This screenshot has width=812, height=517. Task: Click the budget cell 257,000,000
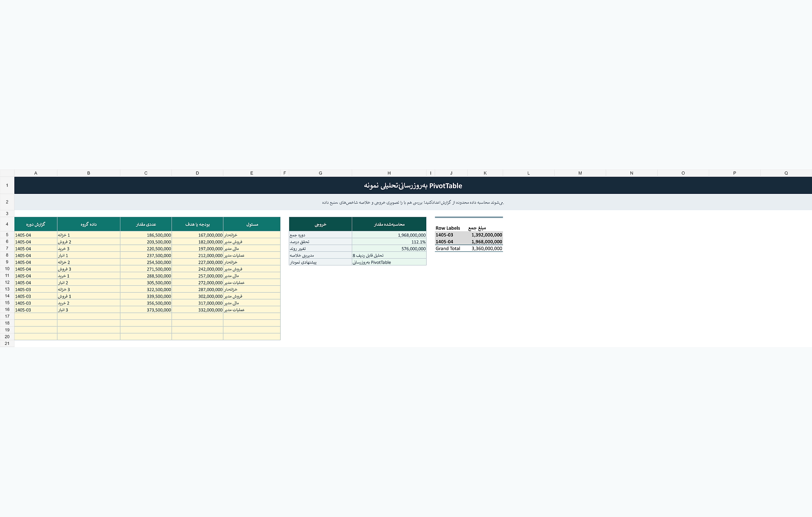tap(197, 276)
